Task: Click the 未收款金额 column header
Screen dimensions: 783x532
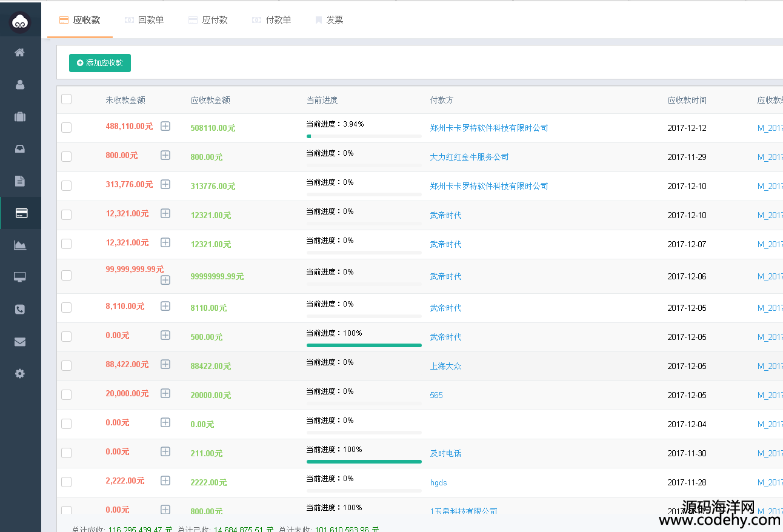Action: [125, 100]
